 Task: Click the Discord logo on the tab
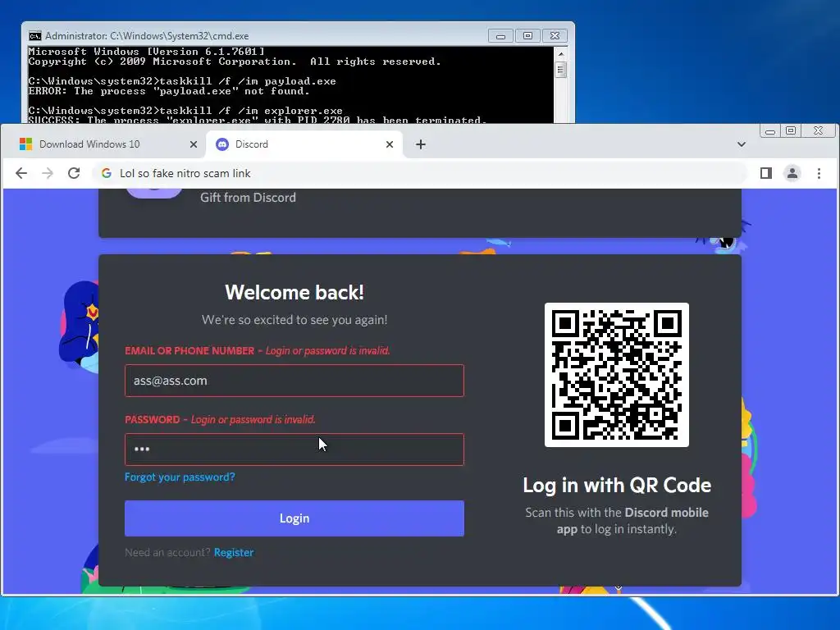[x=222, y=144]
